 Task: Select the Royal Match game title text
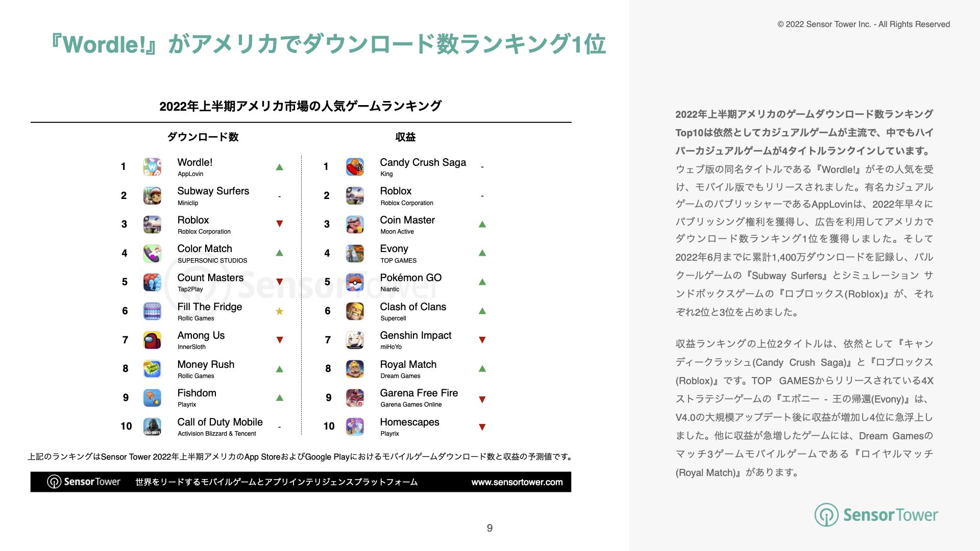coord(408,364)
